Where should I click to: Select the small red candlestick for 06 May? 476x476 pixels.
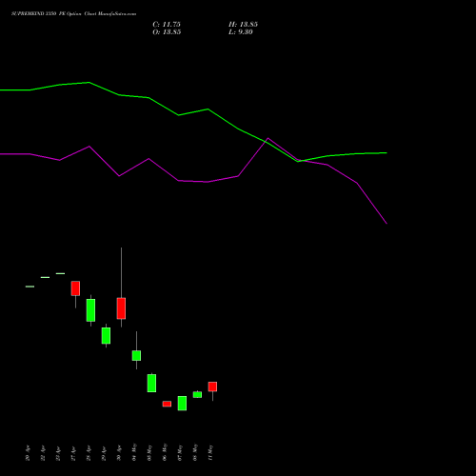tap(167, 404)
